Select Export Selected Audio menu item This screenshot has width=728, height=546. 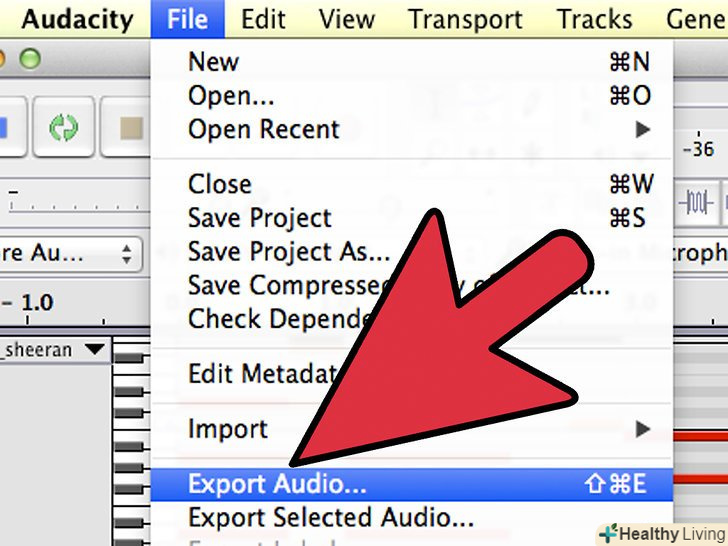tap(331, 518)
